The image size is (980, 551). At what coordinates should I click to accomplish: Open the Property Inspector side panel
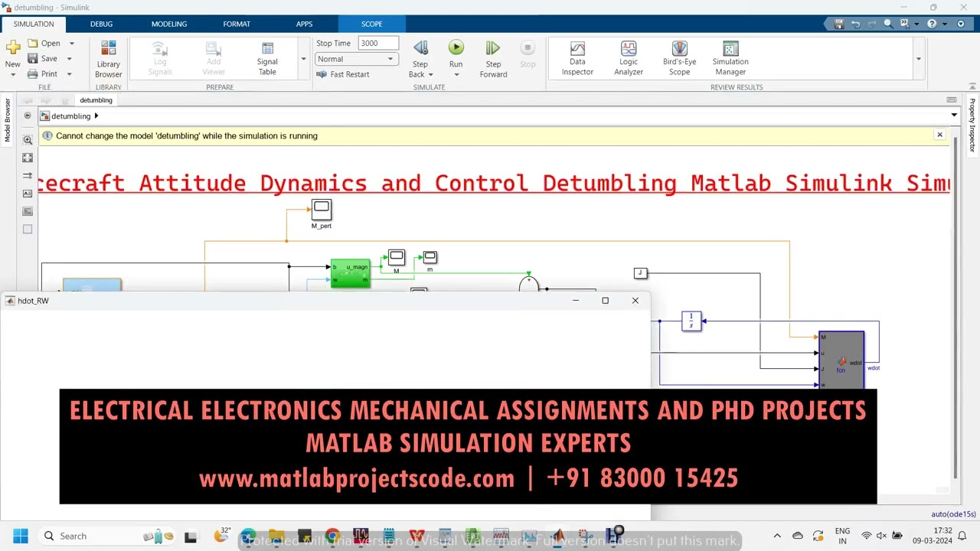972,125
